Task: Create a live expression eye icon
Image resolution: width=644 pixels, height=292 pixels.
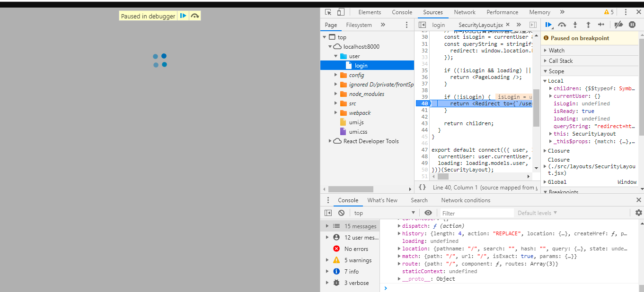Action: click(x=428, y=213)
